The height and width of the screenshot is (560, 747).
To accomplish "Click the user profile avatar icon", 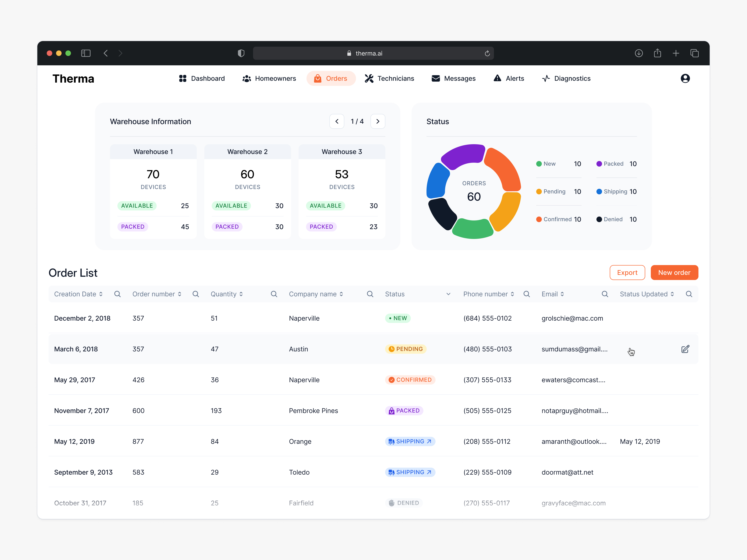I will [685, 78].
